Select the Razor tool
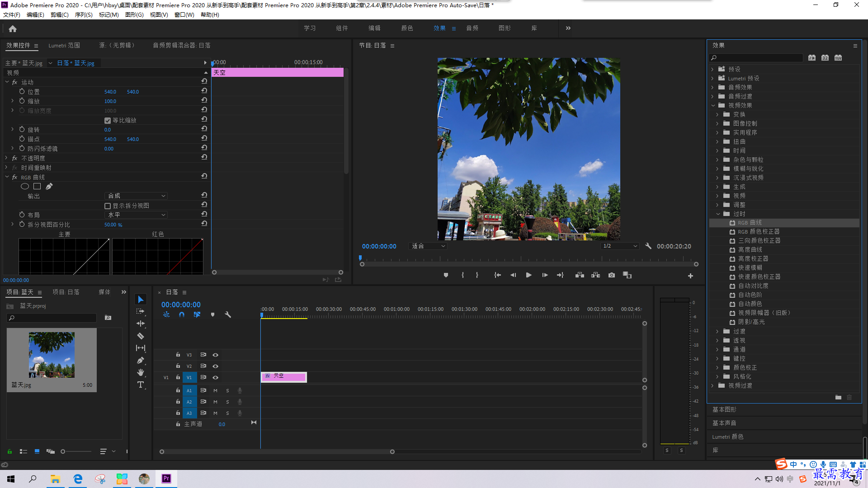This screenshot has height=488, width=868. click(141, 336)
